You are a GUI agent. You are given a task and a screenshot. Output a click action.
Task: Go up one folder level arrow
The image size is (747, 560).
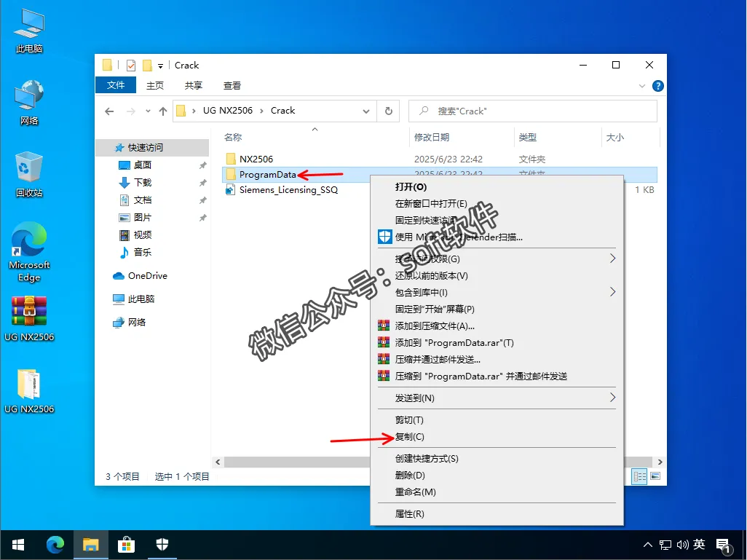[163, 111]
